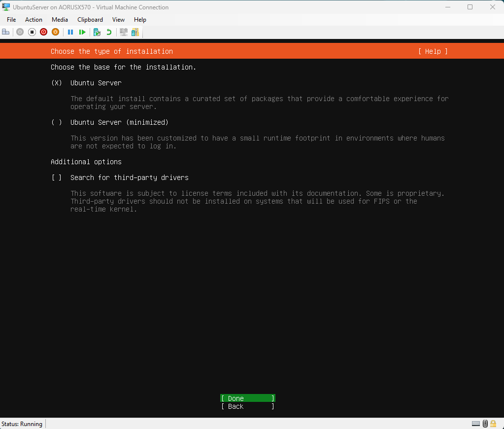The width and height of the screenshot is (504, 429).
Task: Open the Help menu in menu bar
Action: tap(140, 20)
